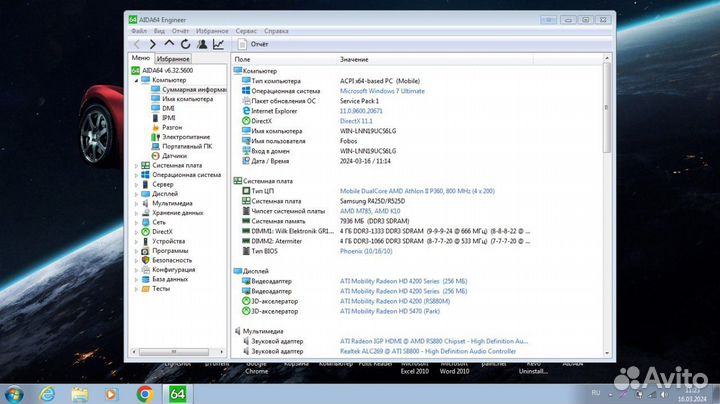
Task: Expand the Дисплей sidebar tree node
Action: point(136,194)
